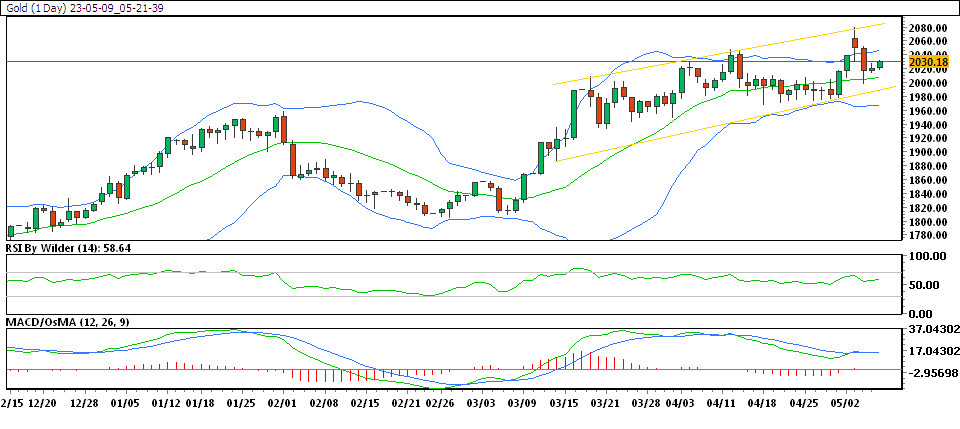Click the 03/03 date label
This screenshot has width=960, height=429.
[x=481, y=405]
